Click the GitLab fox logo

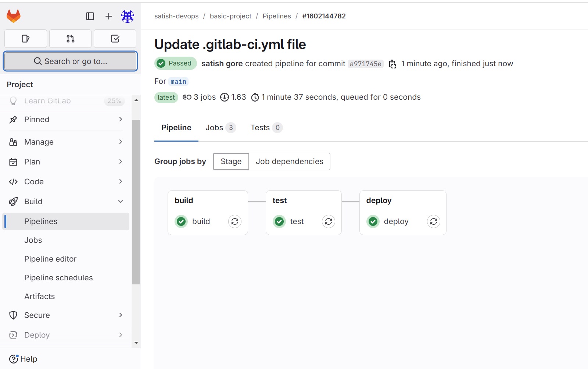[x=14, y=16]
